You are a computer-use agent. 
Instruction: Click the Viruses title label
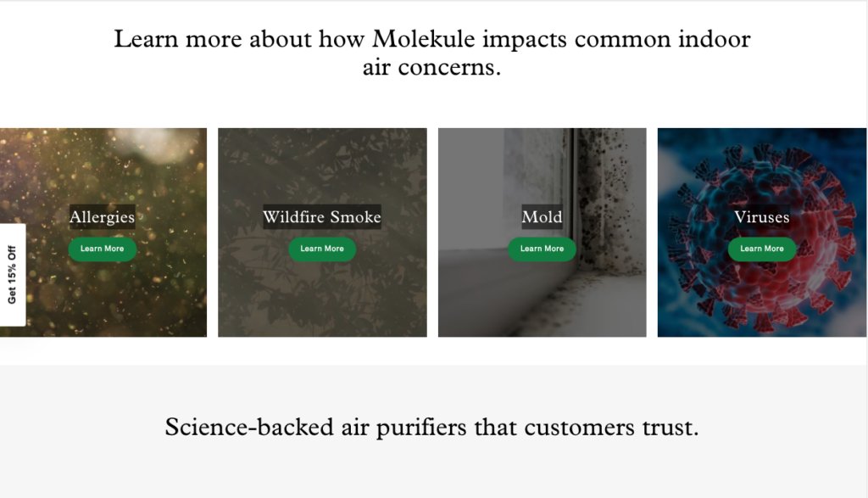[762, 216]
